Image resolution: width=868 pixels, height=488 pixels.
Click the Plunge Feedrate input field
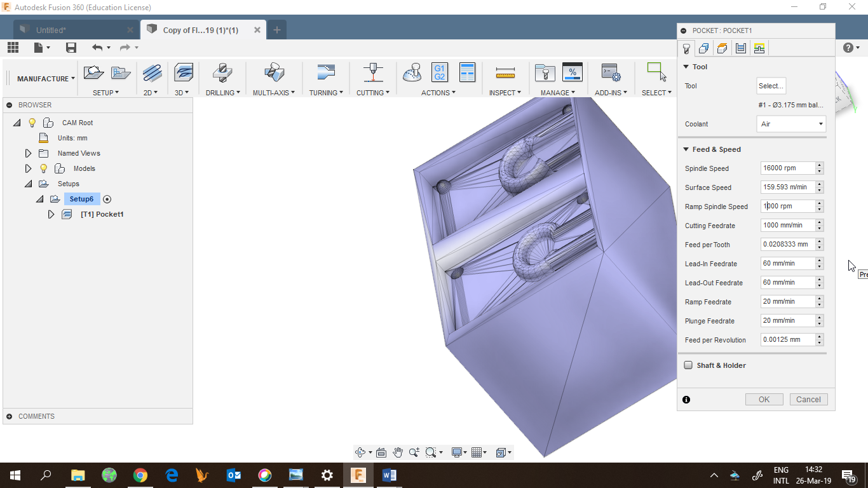[787, 321]
